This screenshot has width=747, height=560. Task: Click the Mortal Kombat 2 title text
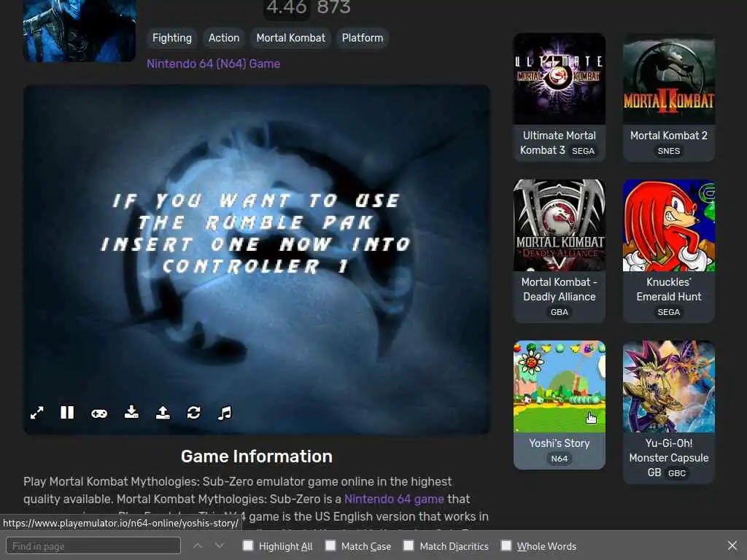[669, 136]
